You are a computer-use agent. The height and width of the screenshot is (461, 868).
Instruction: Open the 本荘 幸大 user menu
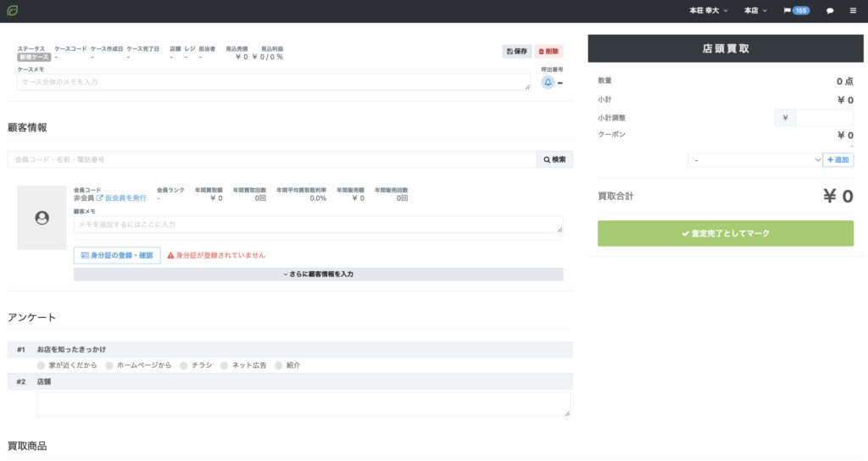click(x=709, y=11)
